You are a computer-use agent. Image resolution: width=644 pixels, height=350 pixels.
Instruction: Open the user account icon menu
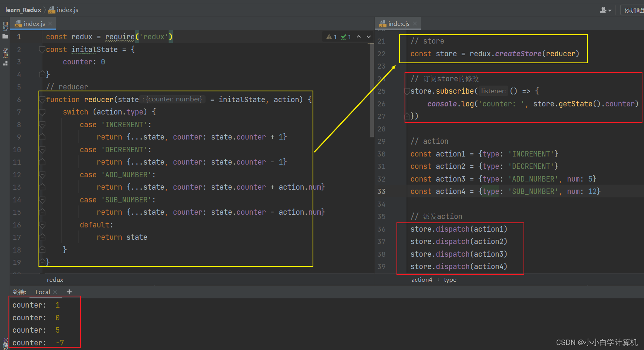[606, 10]
